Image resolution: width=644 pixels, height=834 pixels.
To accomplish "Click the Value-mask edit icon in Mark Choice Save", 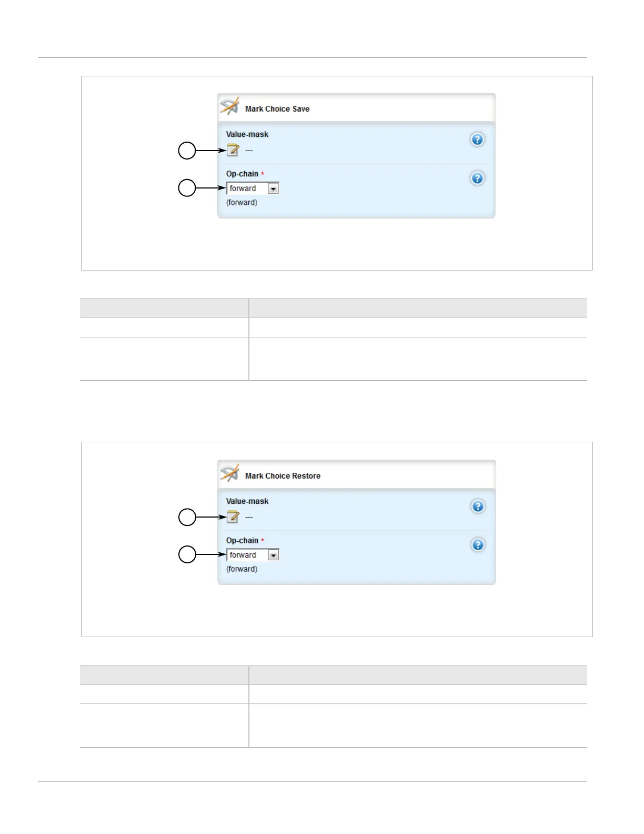I will click(233, 151).
